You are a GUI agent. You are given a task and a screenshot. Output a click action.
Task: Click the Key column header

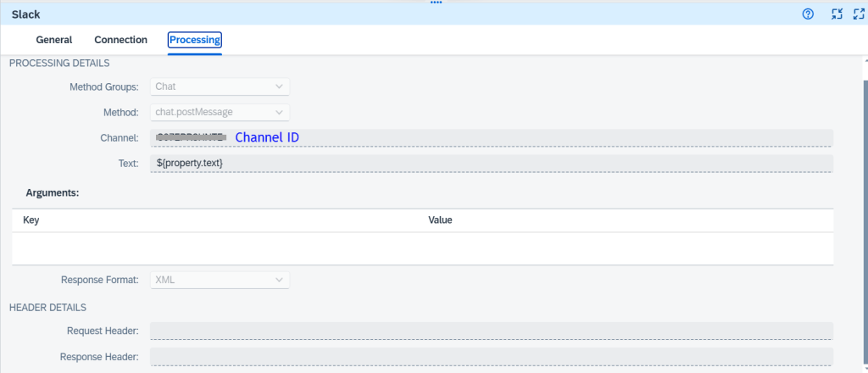click(31, 220)
